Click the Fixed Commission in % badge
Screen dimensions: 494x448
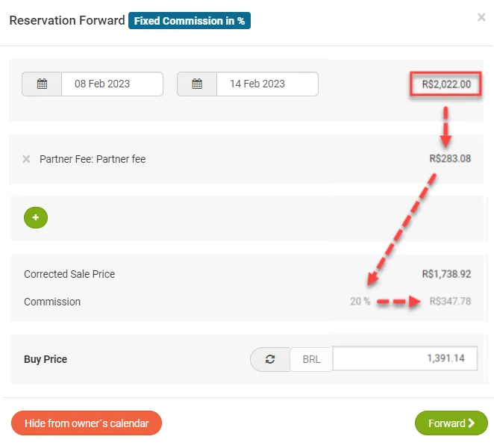pyautogui.click(x=190, y=21)
